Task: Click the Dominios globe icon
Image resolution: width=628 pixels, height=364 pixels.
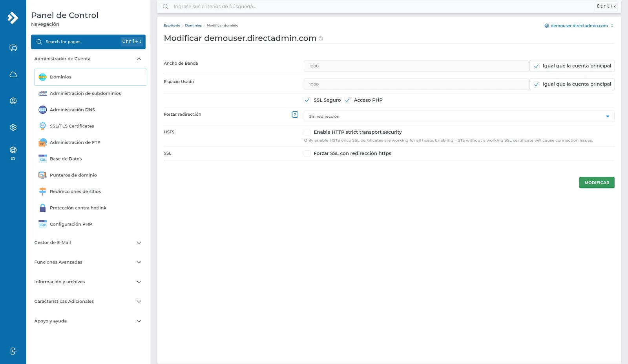Action: coord(43,77)
